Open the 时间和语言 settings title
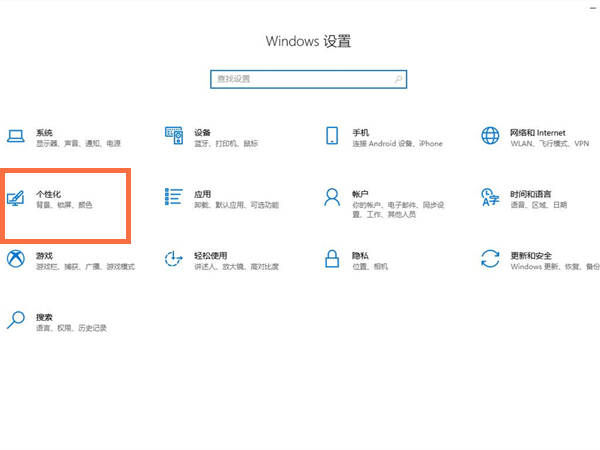 (531, 194)
